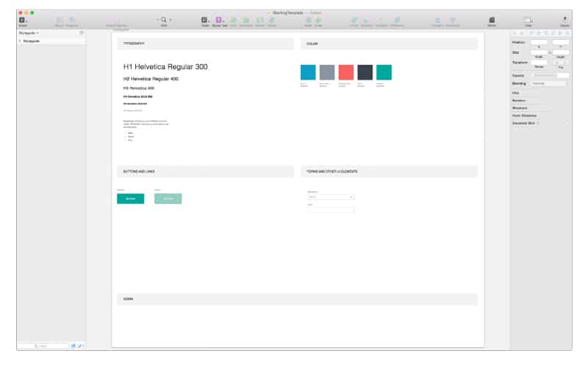This screenshot has height=373, width=588.
Task: Click the Group toolbar icon
Action: click(60, 21)
